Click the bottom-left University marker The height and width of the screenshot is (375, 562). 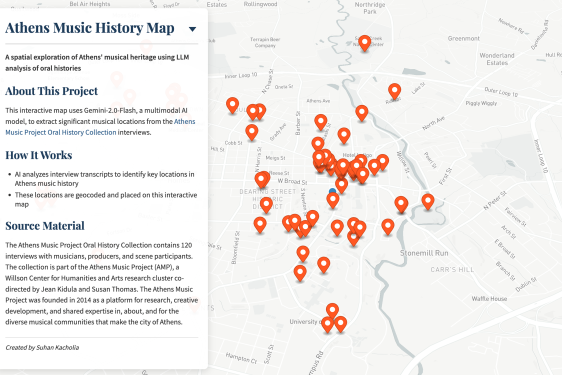[327, 325]
